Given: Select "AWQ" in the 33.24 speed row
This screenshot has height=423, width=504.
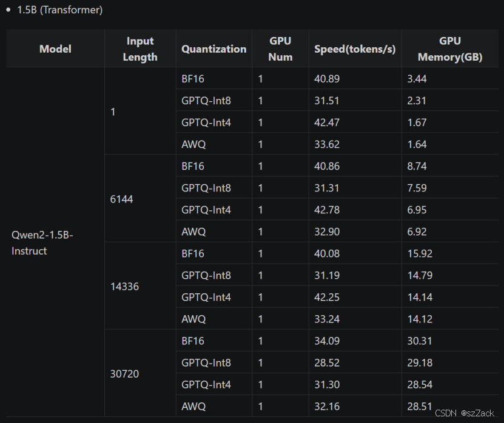Looking at the screenshot, I should [193, 319].
